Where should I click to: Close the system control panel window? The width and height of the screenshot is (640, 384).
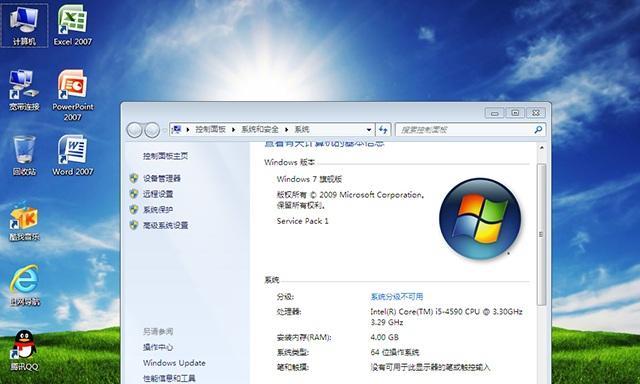coord(536,113)
